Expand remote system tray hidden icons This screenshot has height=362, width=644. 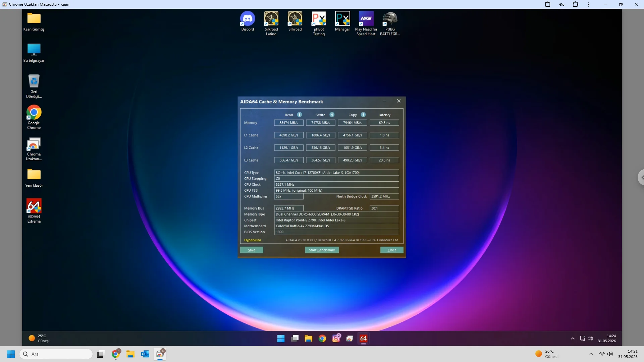pos(573,339)
